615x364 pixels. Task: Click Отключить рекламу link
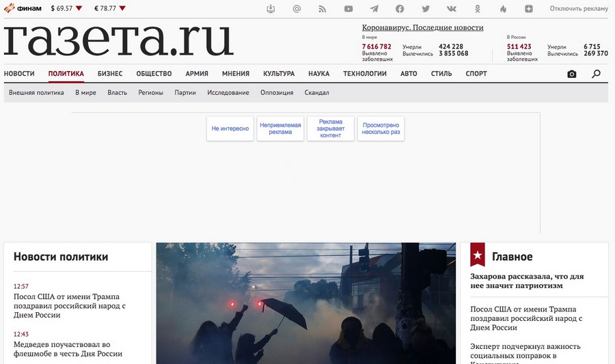pyautogui.click(x=579, y=9)
